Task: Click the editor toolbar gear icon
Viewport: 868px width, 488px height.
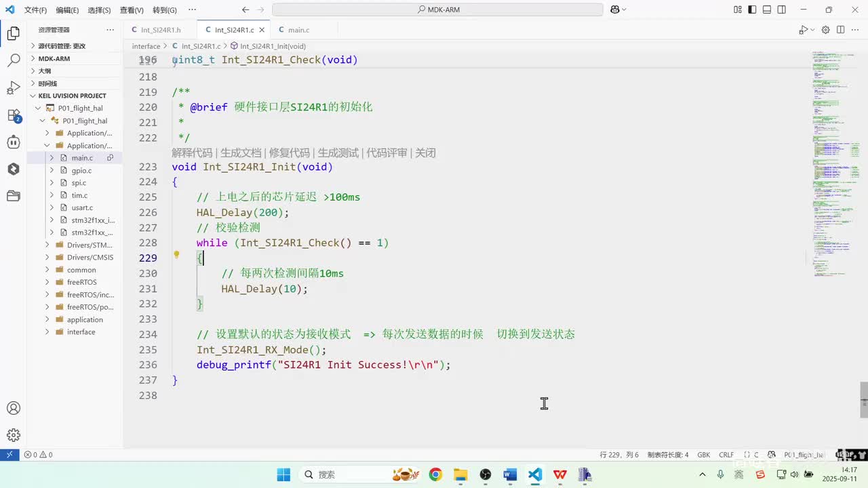Action: click(826, 30)
